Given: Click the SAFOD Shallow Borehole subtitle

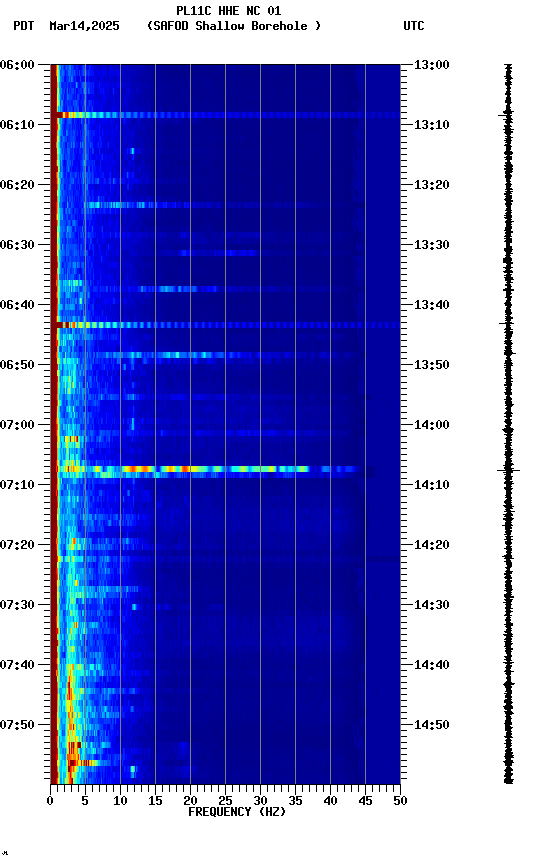Looking at the screenshot, I should point(234,26).
